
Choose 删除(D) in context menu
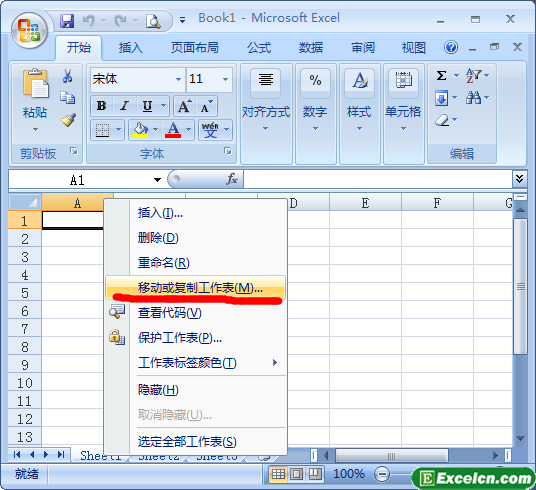(196, 238)
